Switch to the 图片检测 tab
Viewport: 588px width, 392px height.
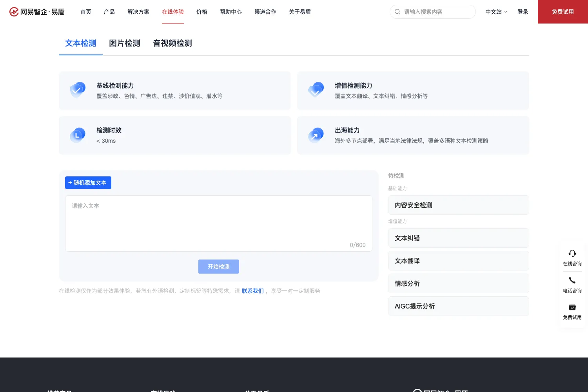(x=125, y=43)
